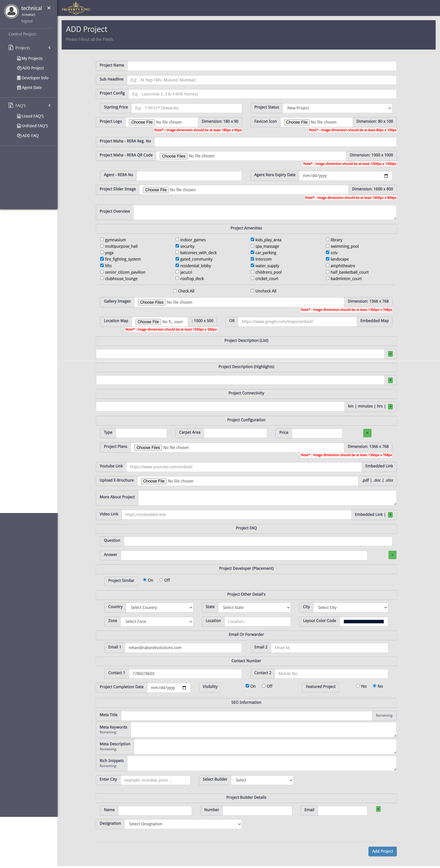Click plus icon in Project Connectivity row
The height and width of the screenshot is (868, 440).
tap(390, 406)
